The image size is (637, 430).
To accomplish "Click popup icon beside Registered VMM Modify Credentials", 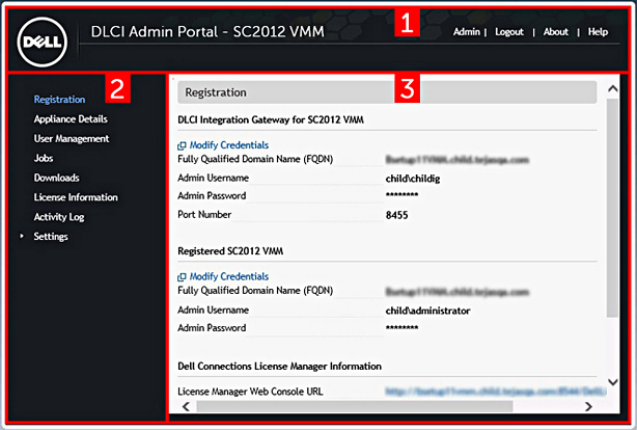I will tap(182, 277).
